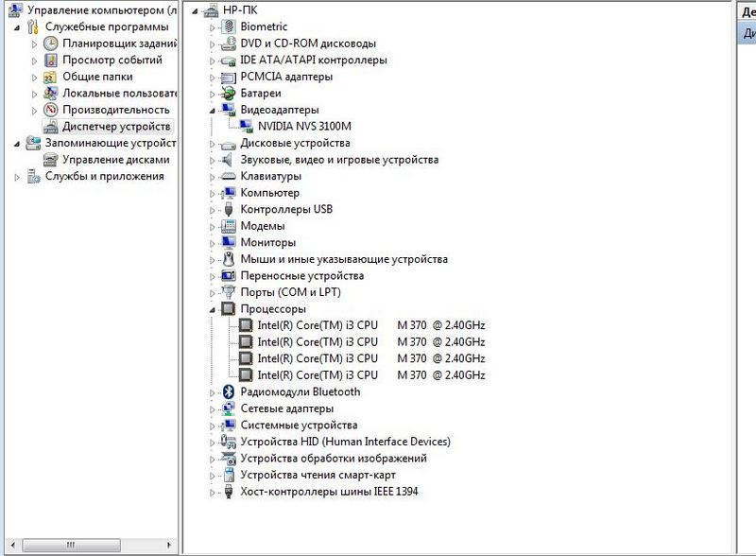The height and width of the screenshot is (556, 756).
Task: Click the Biometric device icon
Action: 228,27
